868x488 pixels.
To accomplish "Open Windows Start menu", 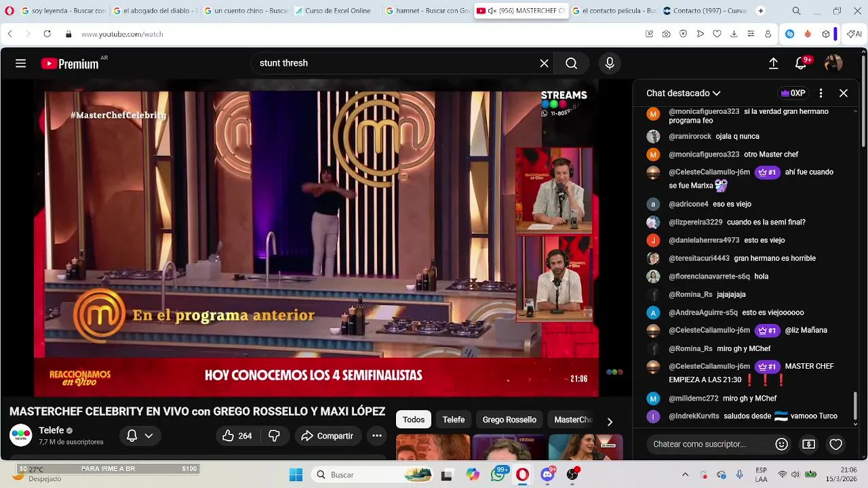I will [x=296, y=475].
